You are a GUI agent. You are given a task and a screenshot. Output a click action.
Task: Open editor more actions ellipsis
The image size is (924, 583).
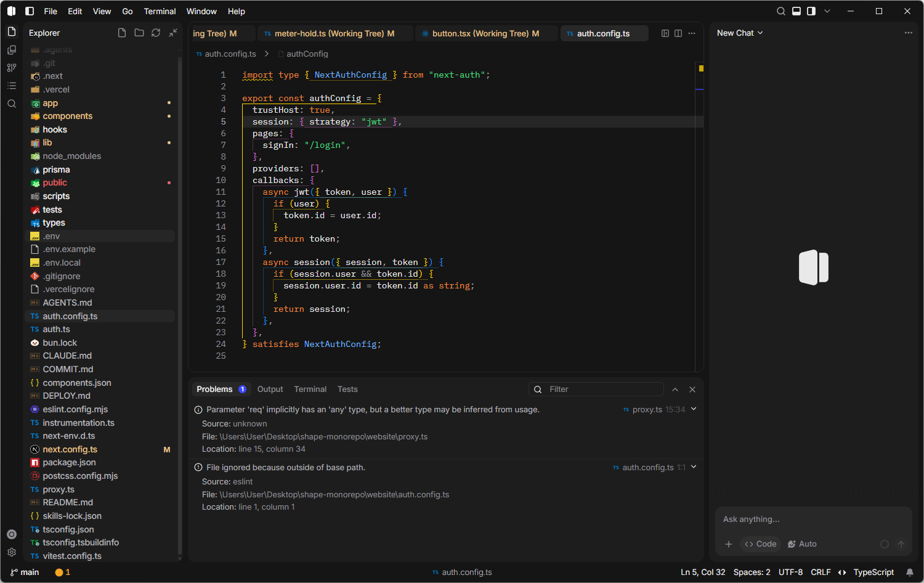(x=692, y=33)
